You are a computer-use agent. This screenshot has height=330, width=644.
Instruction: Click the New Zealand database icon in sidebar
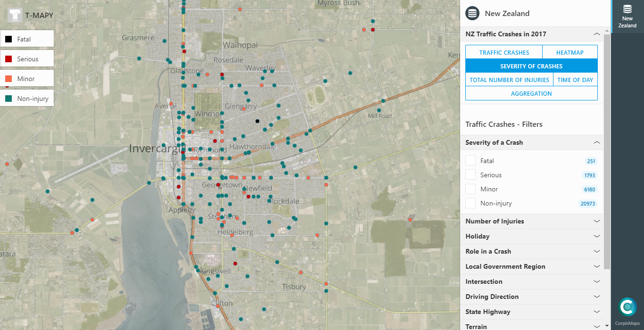coord(627,9)
